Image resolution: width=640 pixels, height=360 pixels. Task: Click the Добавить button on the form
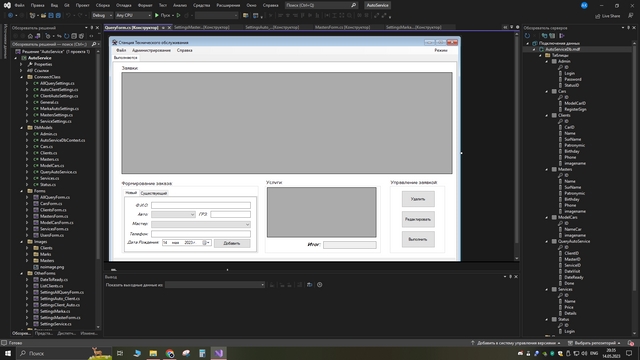tap(232, 243)
